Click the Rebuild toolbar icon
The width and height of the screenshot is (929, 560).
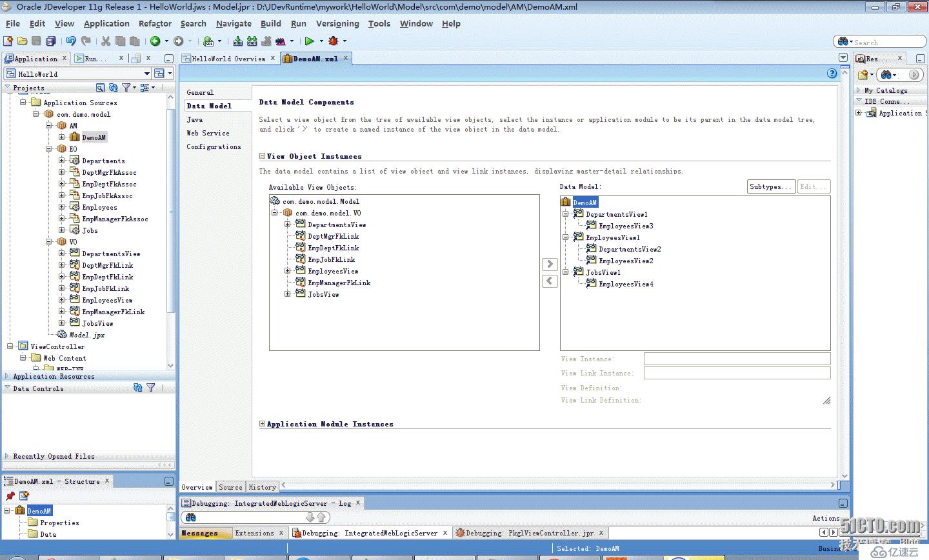coord(252,41)
